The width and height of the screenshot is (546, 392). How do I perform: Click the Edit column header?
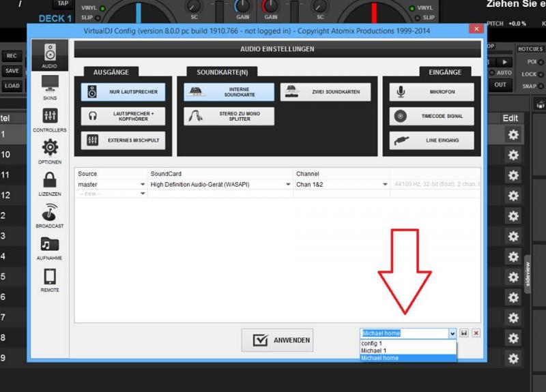pyautogui.click(x=510, y=118)
